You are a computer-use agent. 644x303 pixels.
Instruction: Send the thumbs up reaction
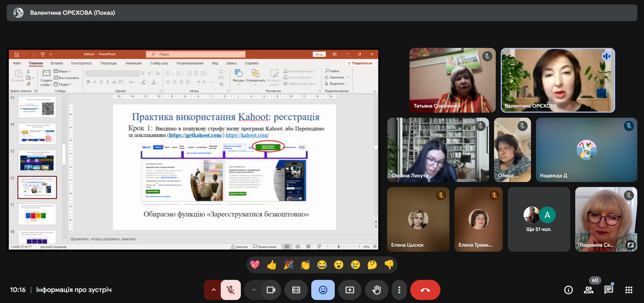click(x=272, y=265)
